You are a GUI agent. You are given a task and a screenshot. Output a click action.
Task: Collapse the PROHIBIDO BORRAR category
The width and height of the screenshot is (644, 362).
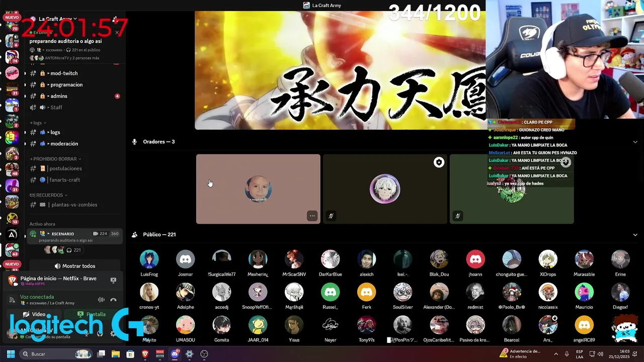(55, 159)
